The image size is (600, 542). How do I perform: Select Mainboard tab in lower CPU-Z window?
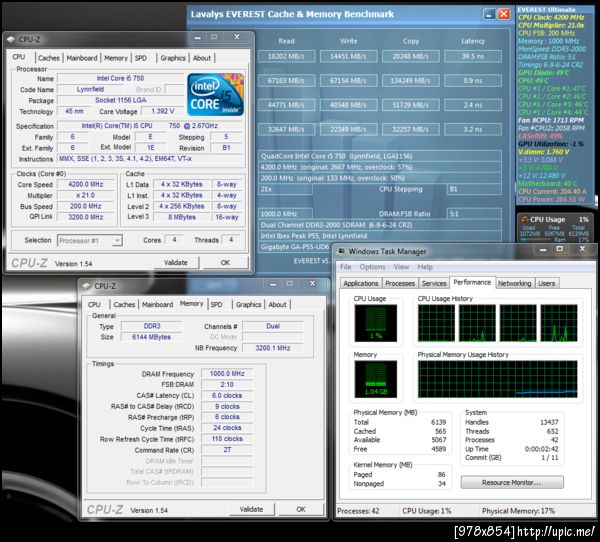pos(157,305)
